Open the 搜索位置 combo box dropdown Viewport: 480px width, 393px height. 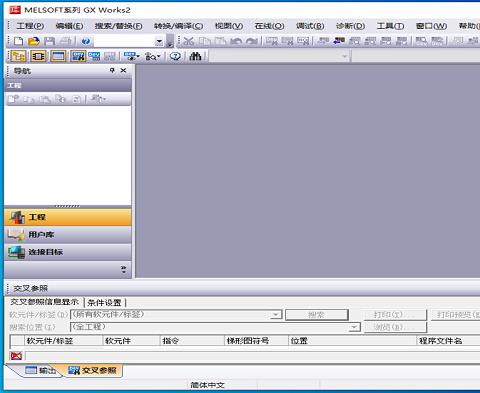355,327
